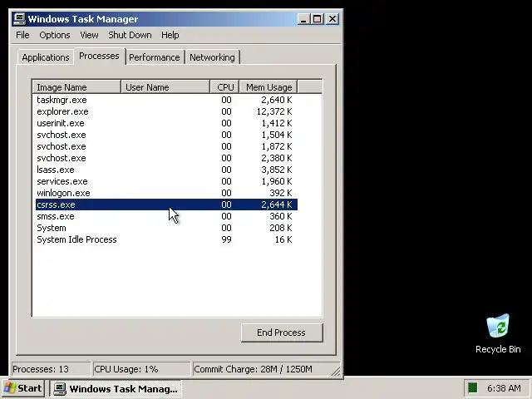532x399 pixels.
Task: Sort by User Name column header
Action: pos(165,87)
